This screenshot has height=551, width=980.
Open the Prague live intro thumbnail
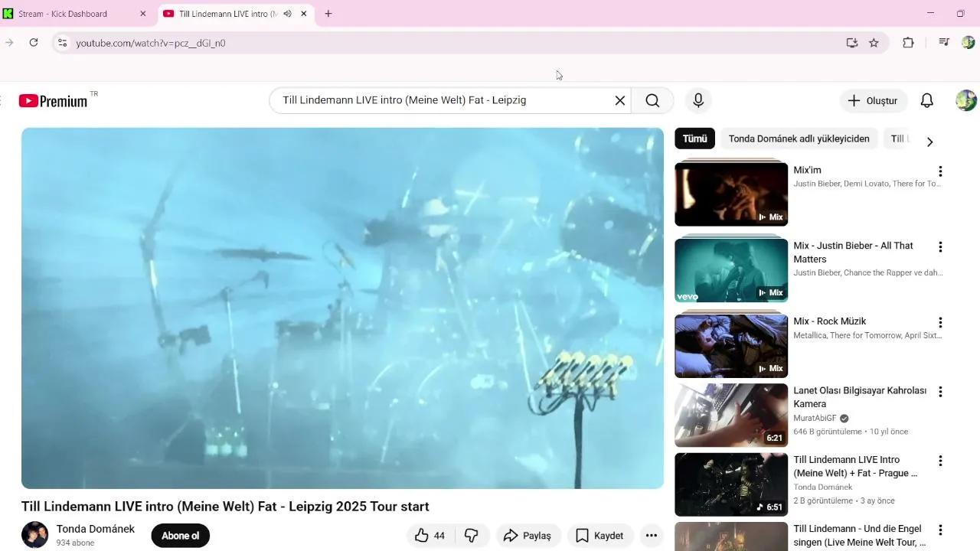[x=731, y=484]
